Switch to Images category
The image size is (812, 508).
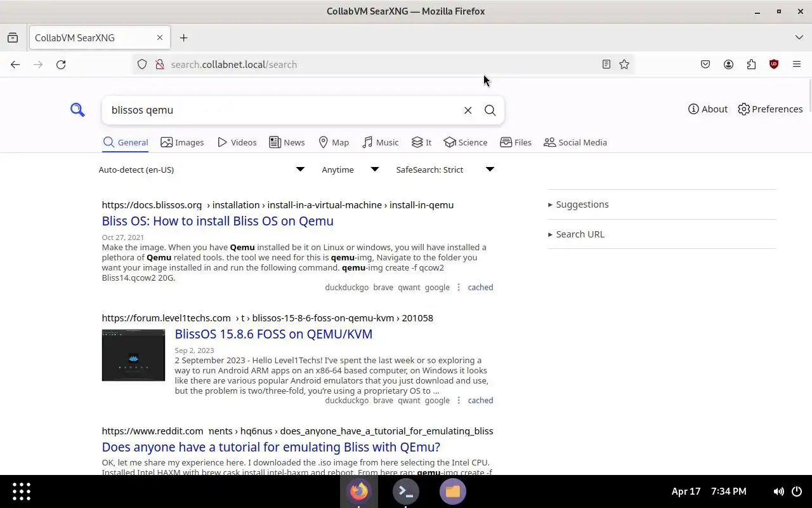point(182,142)
